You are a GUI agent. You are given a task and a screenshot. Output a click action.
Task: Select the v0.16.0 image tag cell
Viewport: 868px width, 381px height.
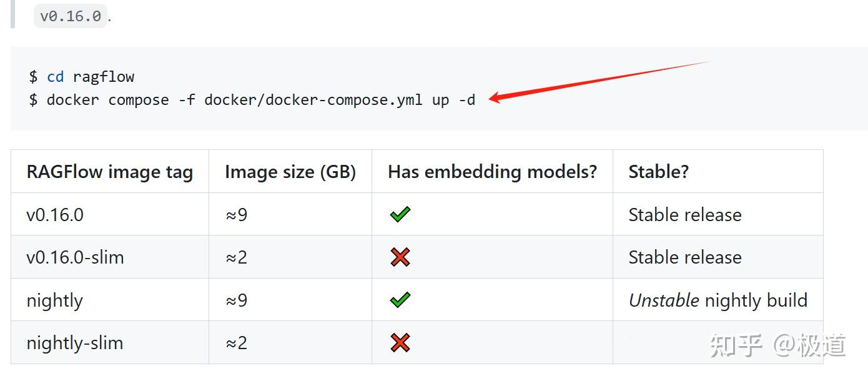[55, 215]
